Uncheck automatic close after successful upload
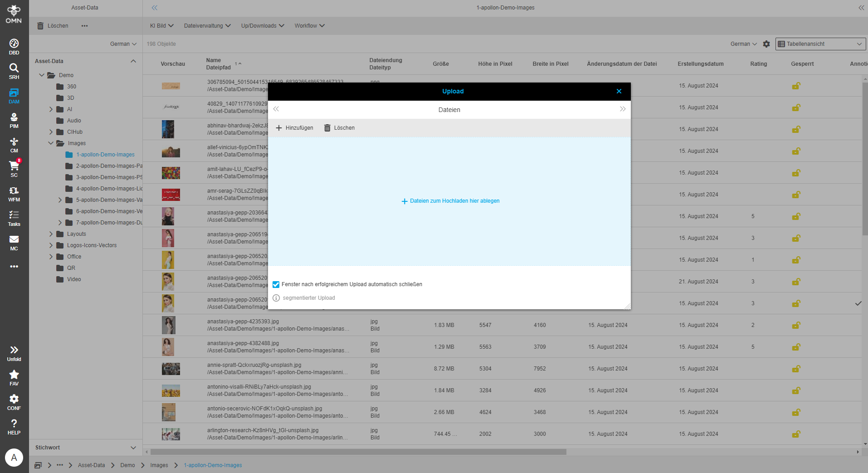The image size is (868, 473). 276,284
